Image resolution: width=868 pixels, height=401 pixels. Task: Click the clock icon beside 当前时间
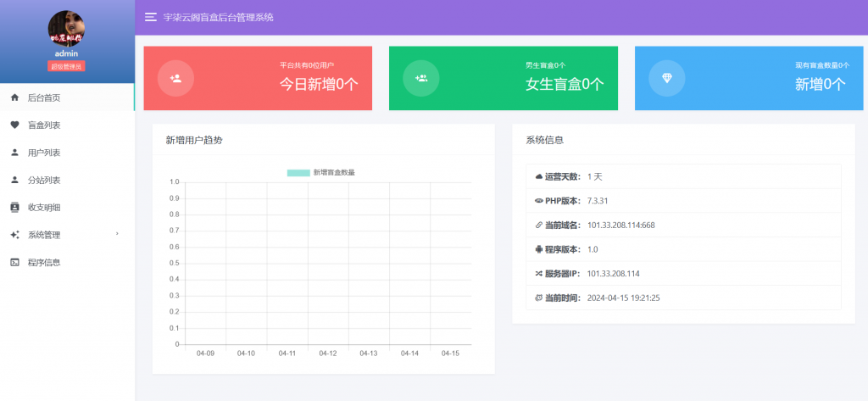[538, 298]
